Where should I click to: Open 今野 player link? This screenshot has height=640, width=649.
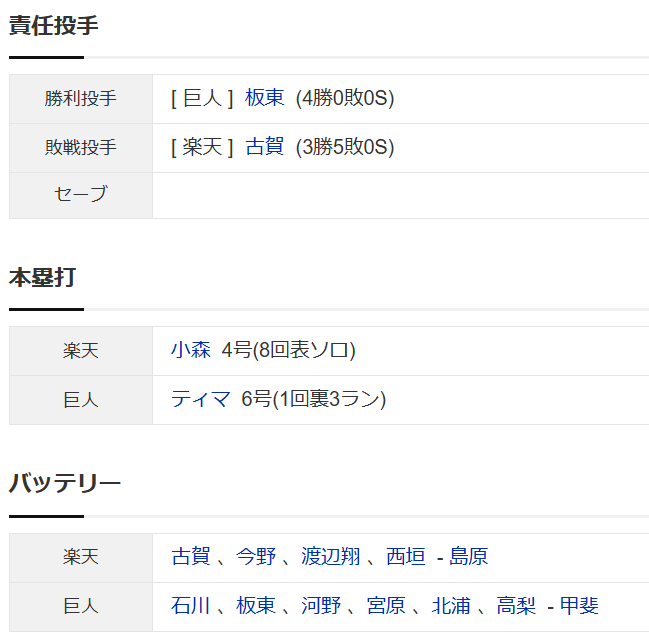(x=256, y=557)
